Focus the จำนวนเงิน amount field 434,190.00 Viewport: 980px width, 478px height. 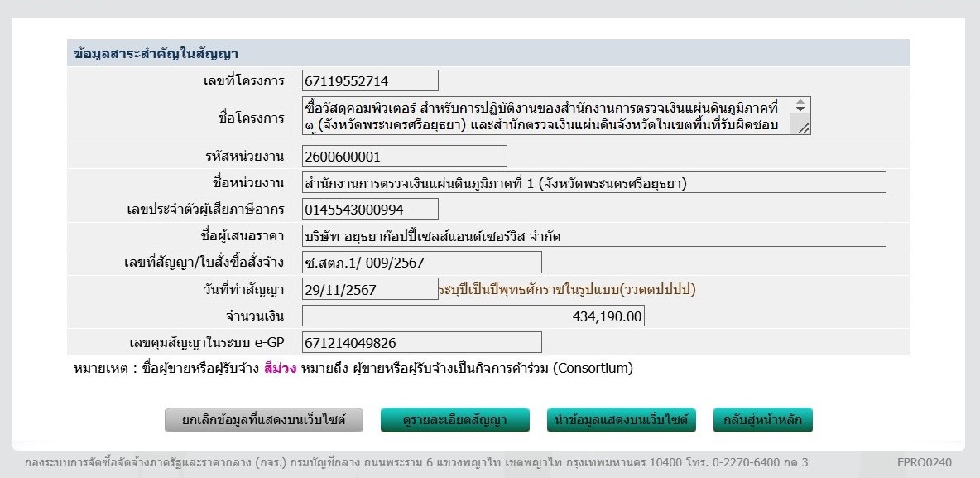[473, 316]
